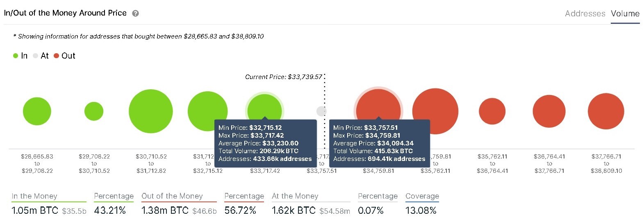Click the small green bubble above $29,708.22
This screenshot has width=644, height=224.
tap(94, 111)
